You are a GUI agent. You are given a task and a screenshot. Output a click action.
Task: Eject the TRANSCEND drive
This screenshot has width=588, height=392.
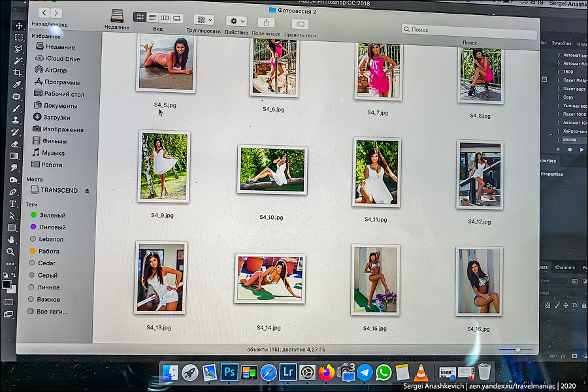point(87,191)
